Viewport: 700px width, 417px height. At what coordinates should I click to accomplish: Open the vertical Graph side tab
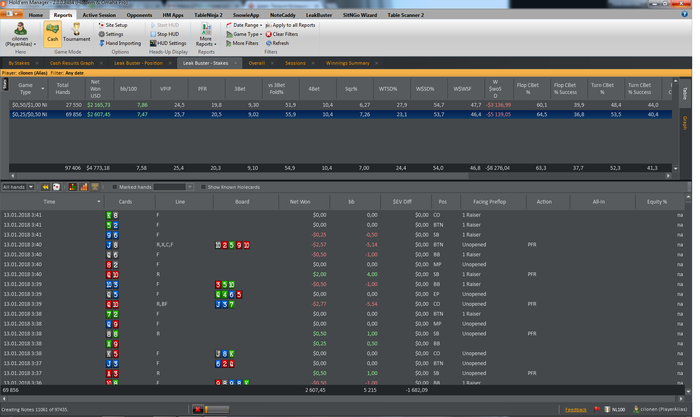[x=685, y=123]
